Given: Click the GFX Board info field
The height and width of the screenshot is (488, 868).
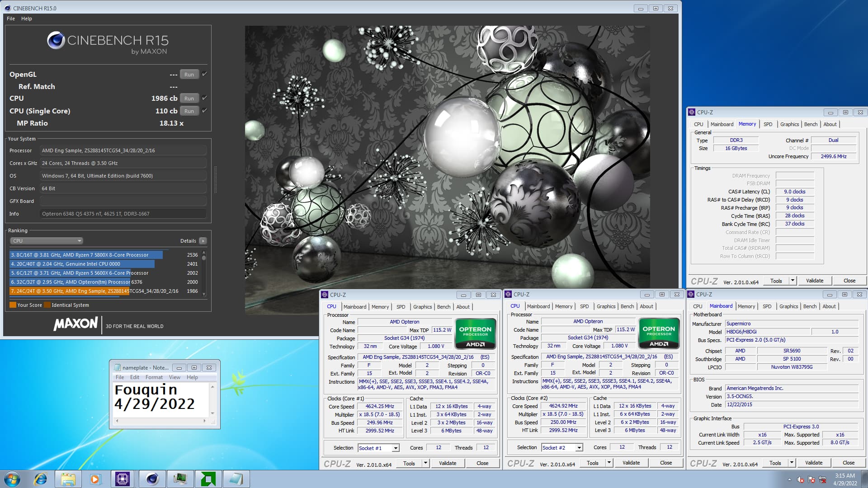Looking at the screenshot, I should click(123, 201).
